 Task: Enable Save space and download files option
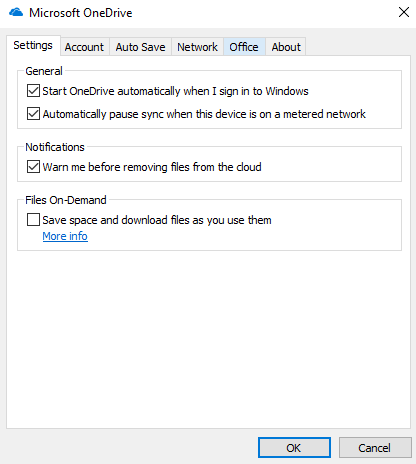[x=33, y=220]
